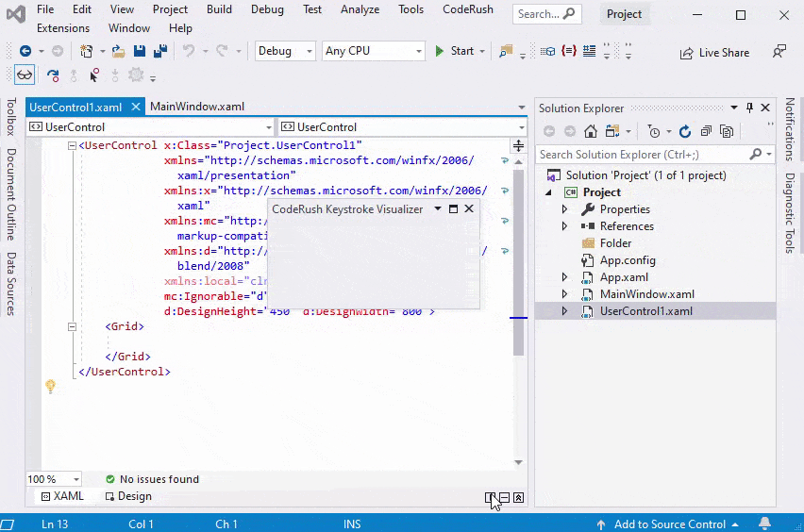This screenshot has height=532, width=804.
Task: Open the Any CPU platform dropdown
Action: tap(371, 51)
